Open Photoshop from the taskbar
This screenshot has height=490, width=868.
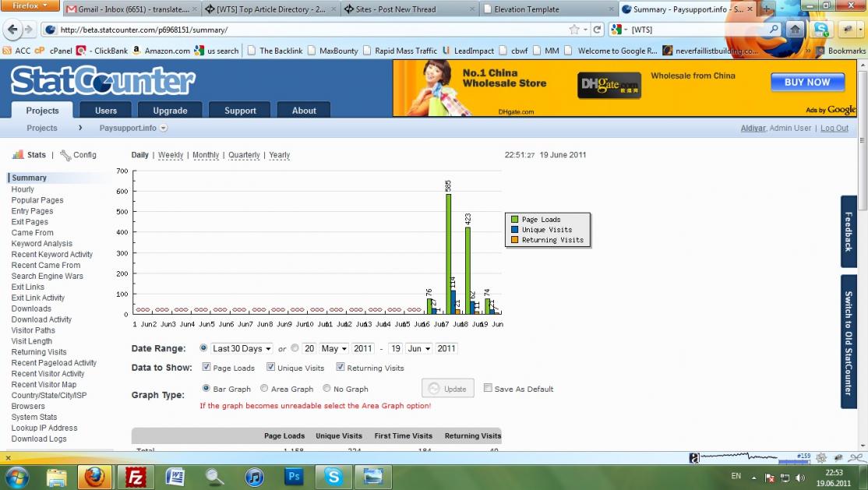(x=294, y=477)
